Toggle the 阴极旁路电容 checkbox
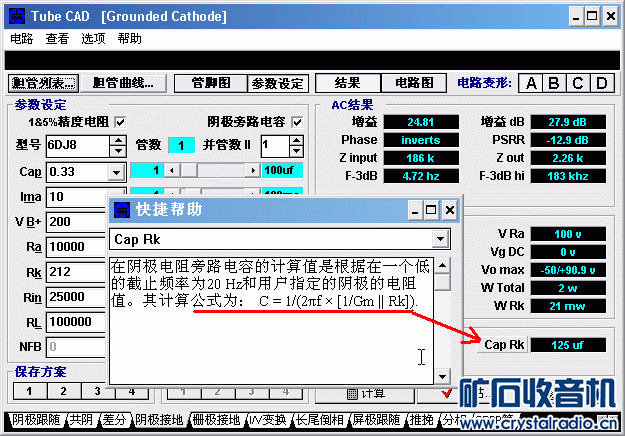The height and width of the screenshot is (436, 625). pos(297,122)
